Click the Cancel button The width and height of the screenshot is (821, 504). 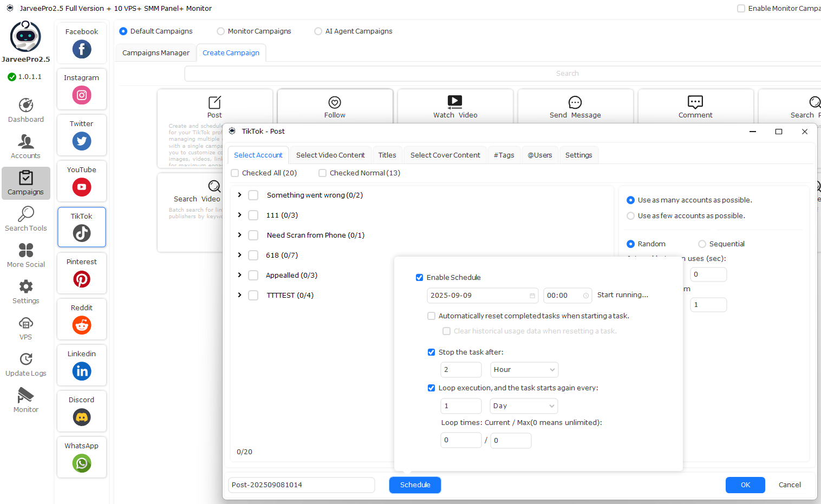[790, 485]
